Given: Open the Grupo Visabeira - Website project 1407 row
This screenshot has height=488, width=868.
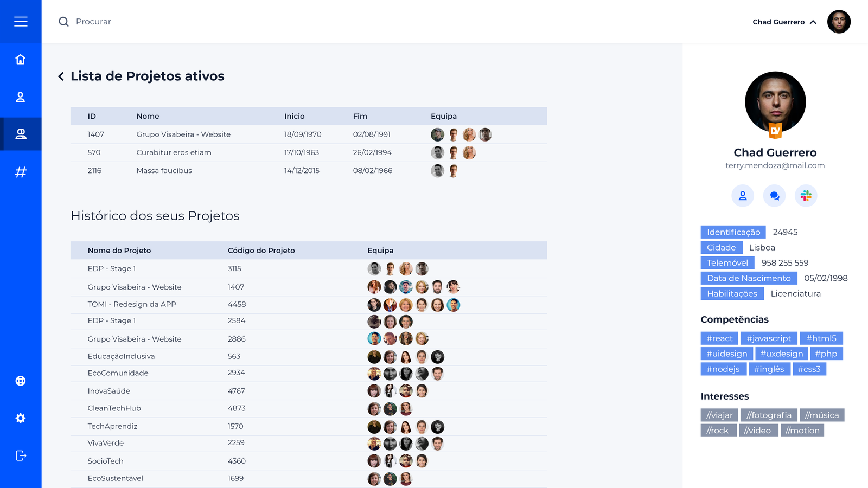Looking at the screenshot, I should tap(183, 134).
